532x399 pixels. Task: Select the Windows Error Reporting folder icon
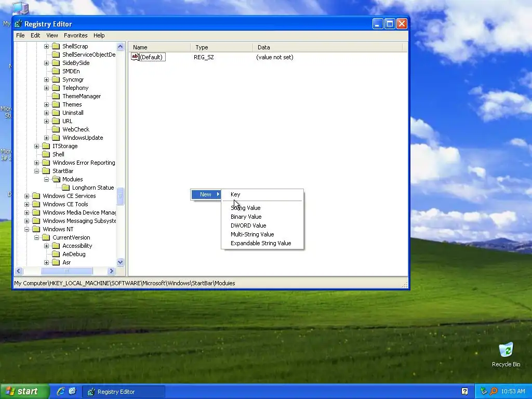pyautogui.click(x=46, y=163)
